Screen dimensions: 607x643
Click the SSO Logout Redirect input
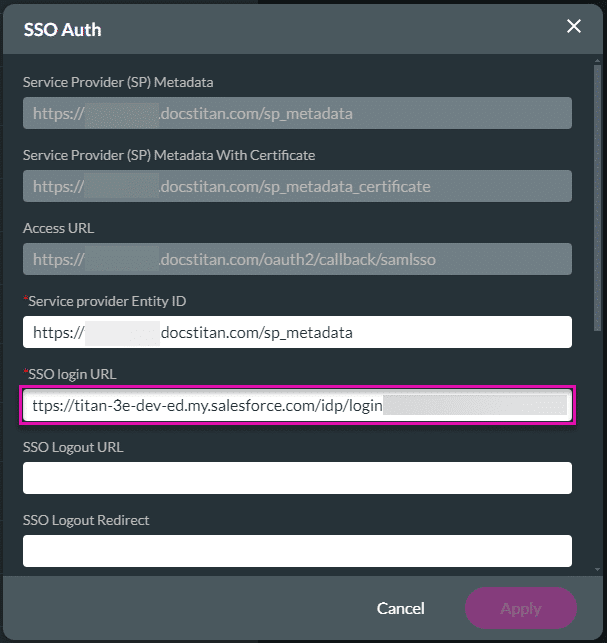click(x=297, y=551)
